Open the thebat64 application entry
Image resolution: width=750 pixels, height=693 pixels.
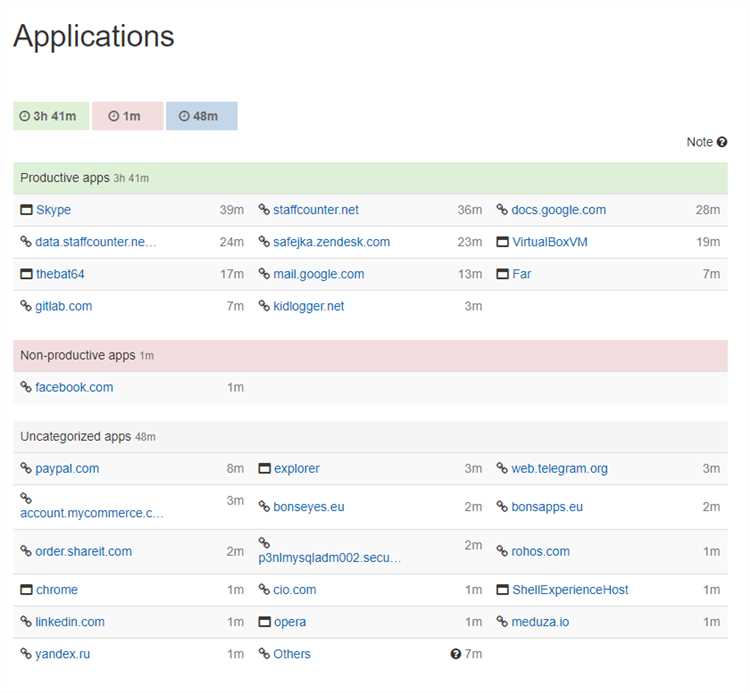(60, 274)
